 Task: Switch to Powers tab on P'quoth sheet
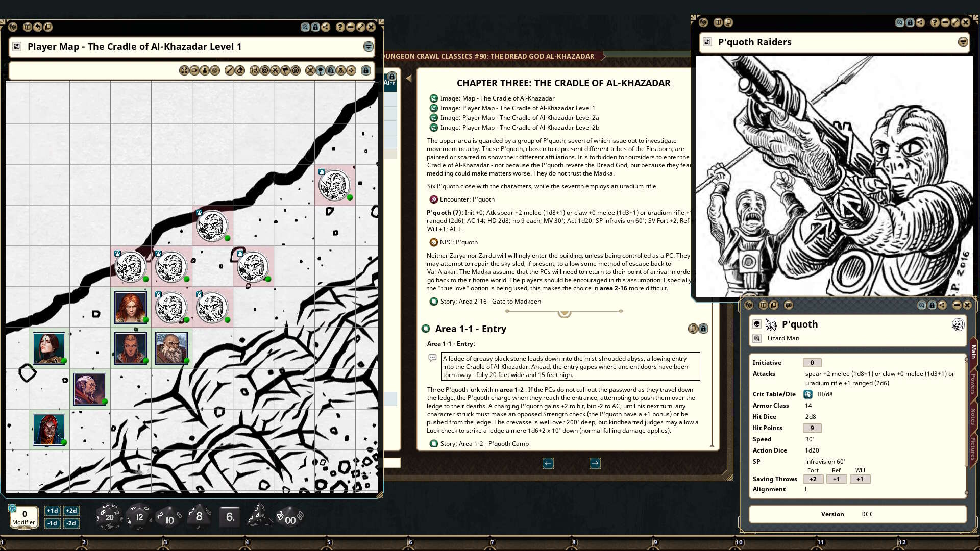coord(973,384)
